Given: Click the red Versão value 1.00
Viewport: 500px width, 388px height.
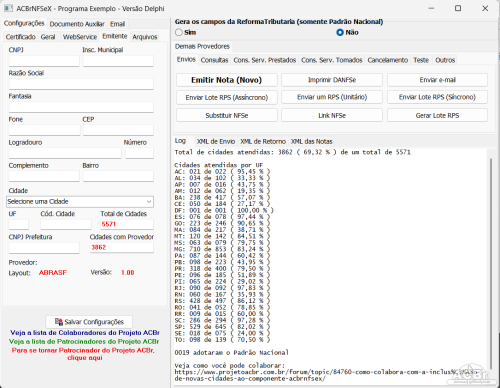Looking at the screenshot, I should point(128,273).
